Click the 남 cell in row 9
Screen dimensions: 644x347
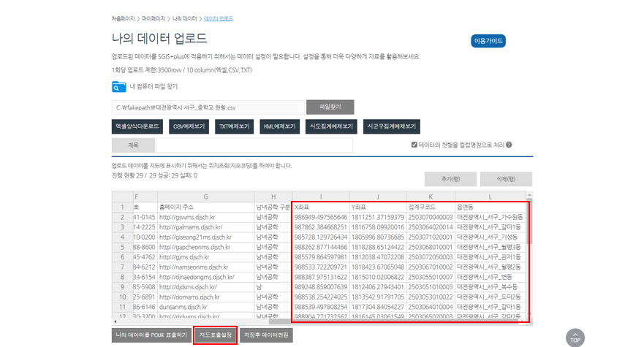tap(273, 287)
